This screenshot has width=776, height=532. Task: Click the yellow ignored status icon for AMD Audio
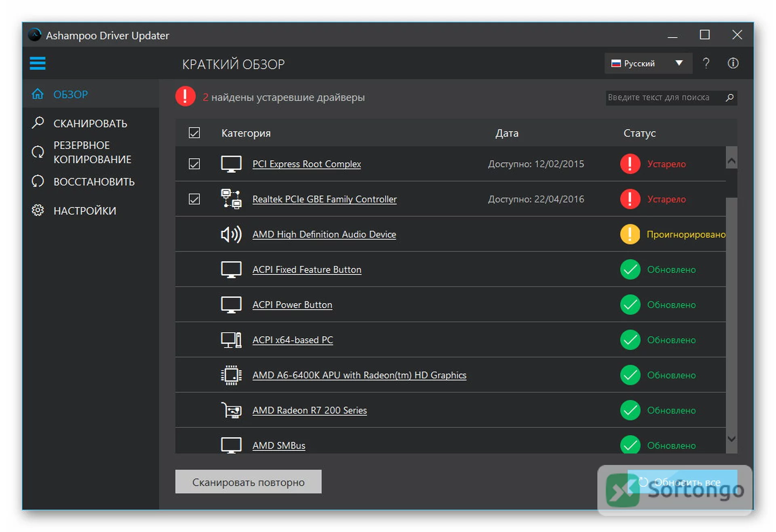[x=630, y=234]
